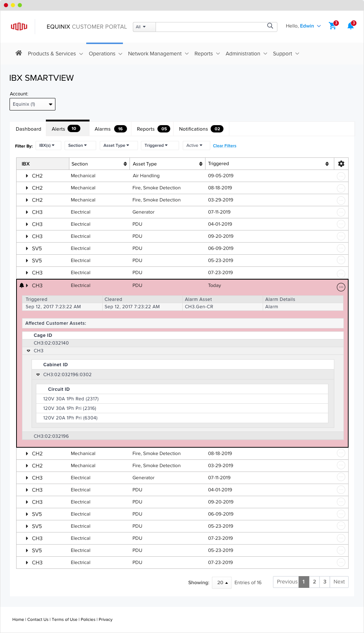The width and height of the screenshot is (364, 633).
Task: Change entries shown from 20 dropdown
Action: pyautogui.click(x=222, y=582)
